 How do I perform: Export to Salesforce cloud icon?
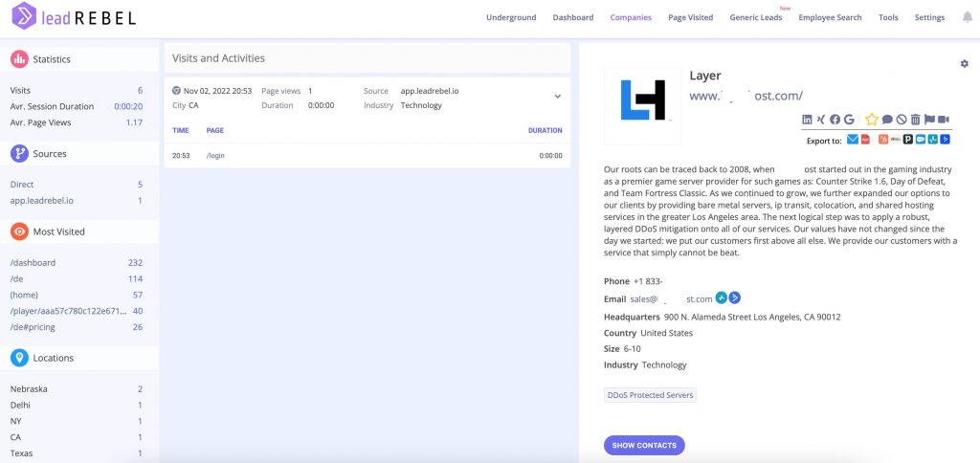921,140
